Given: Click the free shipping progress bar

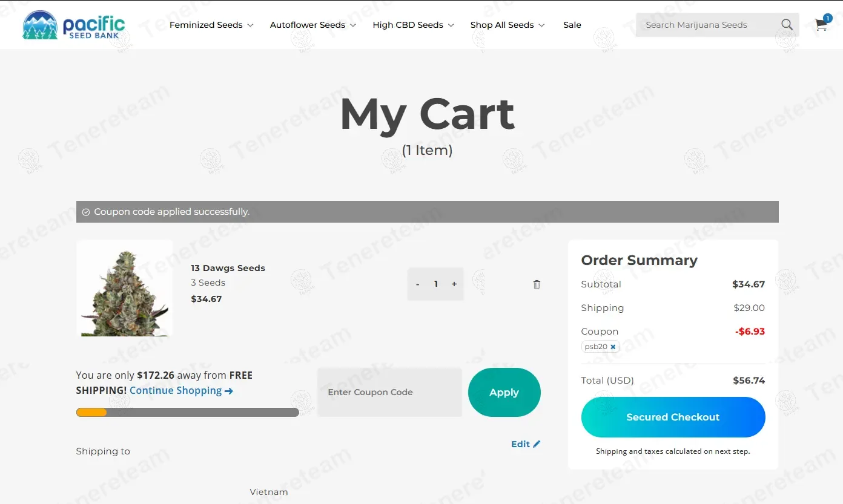Looking at the screenshot, I should pyautogui.click(x=187, y=413).
